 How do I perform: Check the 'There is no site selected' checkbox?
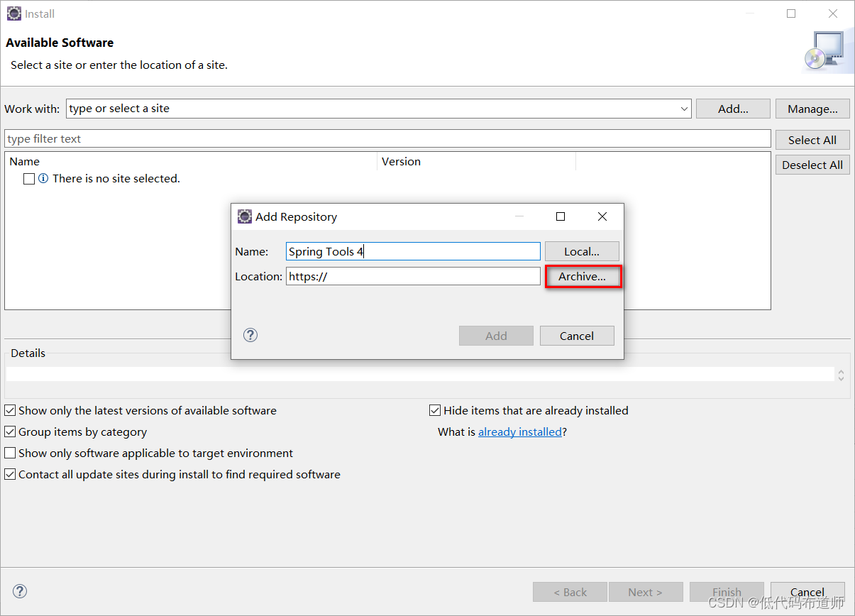pos(29,179)
